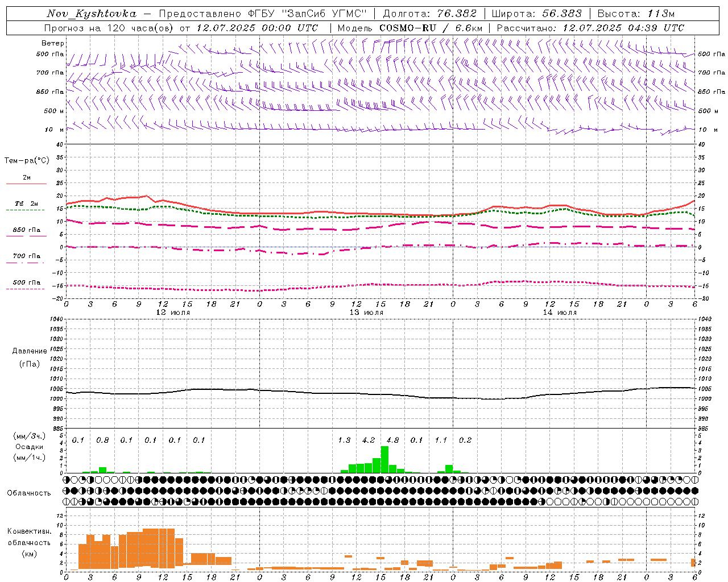Click the 700 гПа temperature legend entry
Screen dimensions: 728x582
[27, 256]
